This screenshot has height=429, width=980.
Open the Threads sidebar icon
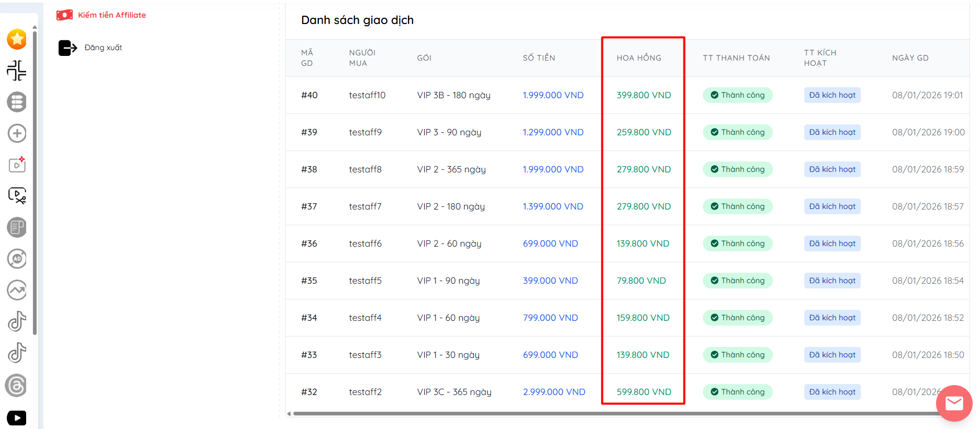pyautogui.click(x=17, y=386)
